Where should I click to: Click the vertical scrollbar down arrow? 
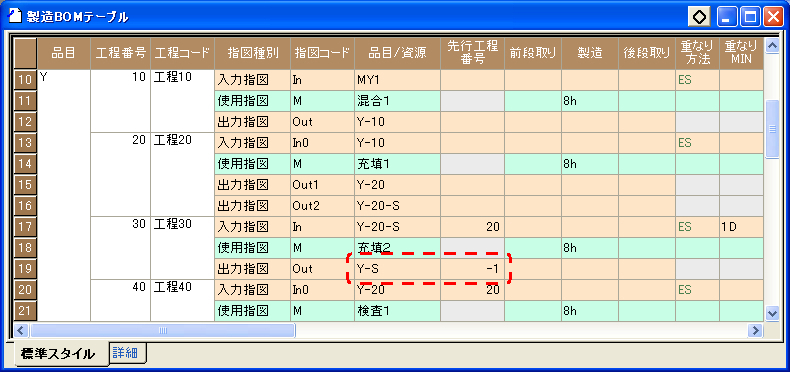(772, 314)
